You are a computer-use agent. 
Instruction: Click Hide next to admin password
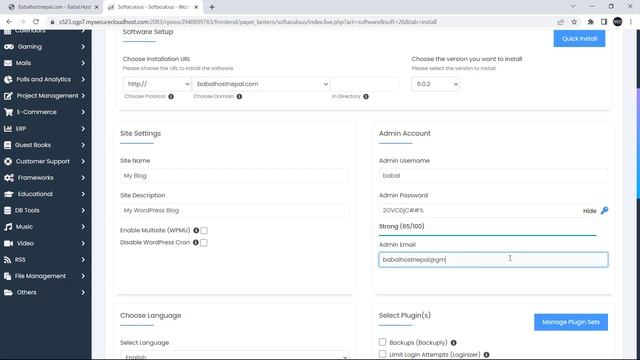click(589, 211)
